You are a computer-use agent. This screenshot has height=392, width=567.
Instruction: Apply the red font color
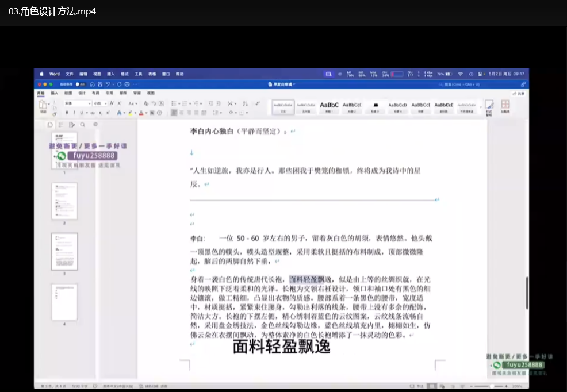(141, 113)
